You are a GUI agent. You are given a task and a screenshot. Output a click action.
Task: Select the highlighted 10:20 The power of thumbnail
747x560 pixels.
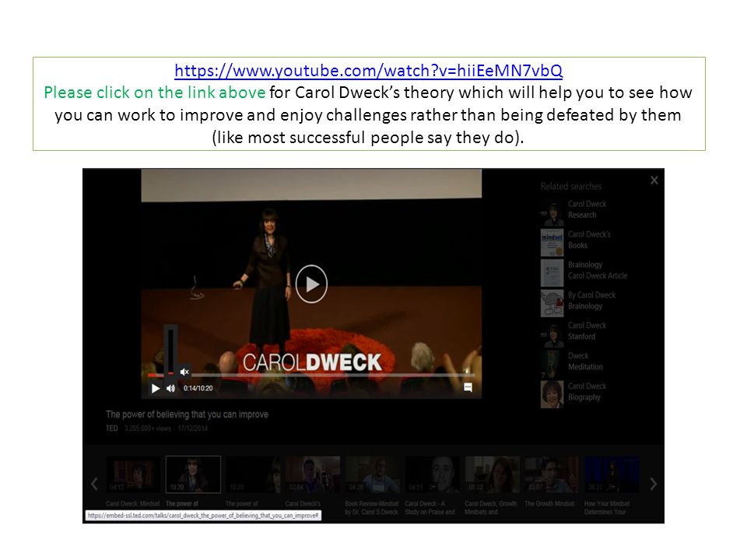(193, 474)
